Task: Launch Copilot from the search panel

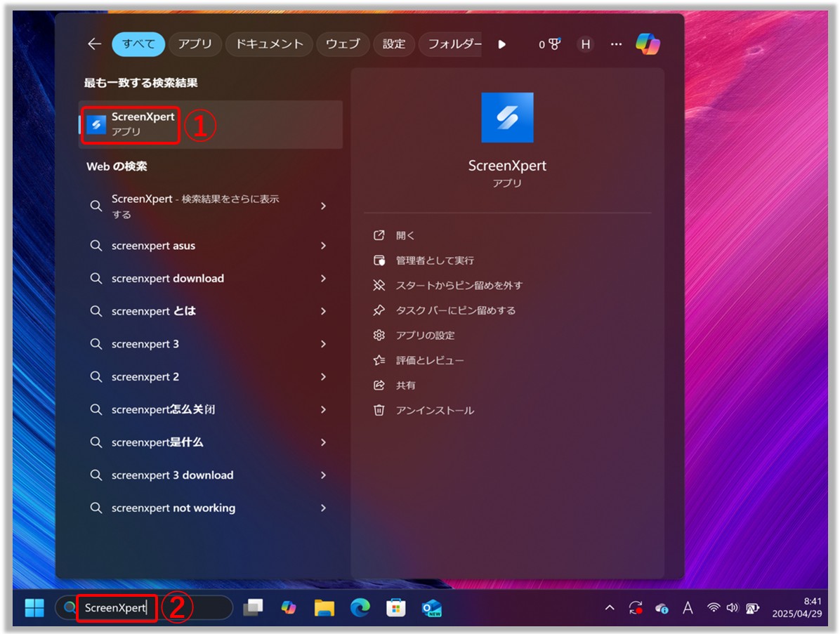Action: [x=648, y=44]
